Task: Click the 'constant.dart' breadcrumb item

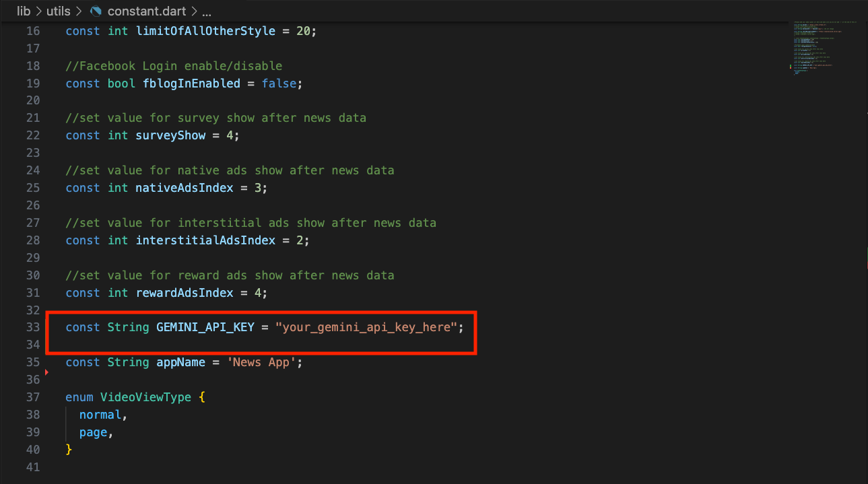Action: click(147, 11)
